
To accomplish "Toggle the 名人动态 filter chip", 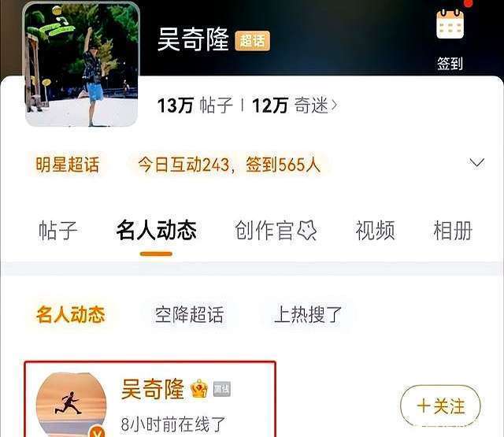I will pos(71,314).
